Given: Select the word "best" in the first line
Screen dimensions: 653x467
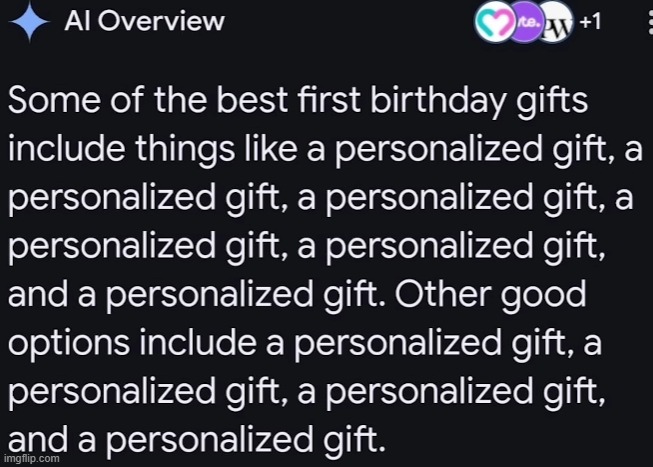Looking at the screenshot, I should pos(252,100).
